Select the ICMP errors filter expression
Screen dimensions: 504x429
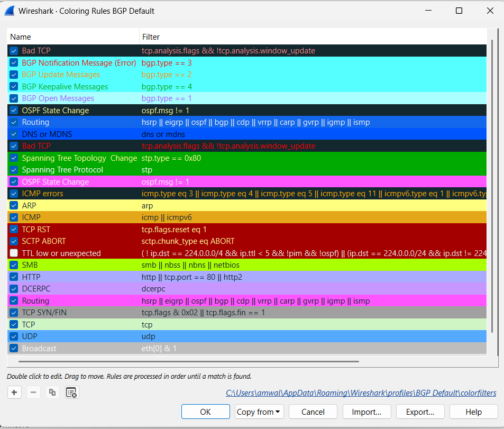tap(314, 194)
